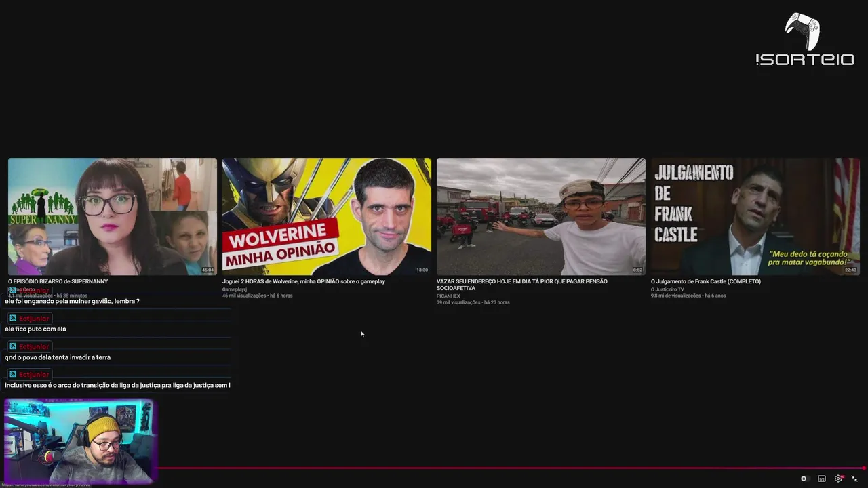Click '39 mil visualizações • há 23 horas' text
The width and height of the screenshot is (868, 488).
[x=473, y=302]
